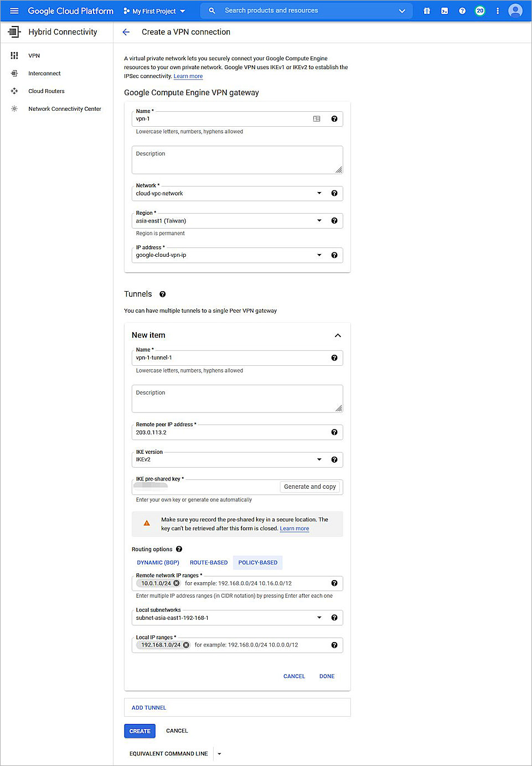Click help icon beside Routing options
This screenshot has width=532, height=766.
click(x=179, y=549)
